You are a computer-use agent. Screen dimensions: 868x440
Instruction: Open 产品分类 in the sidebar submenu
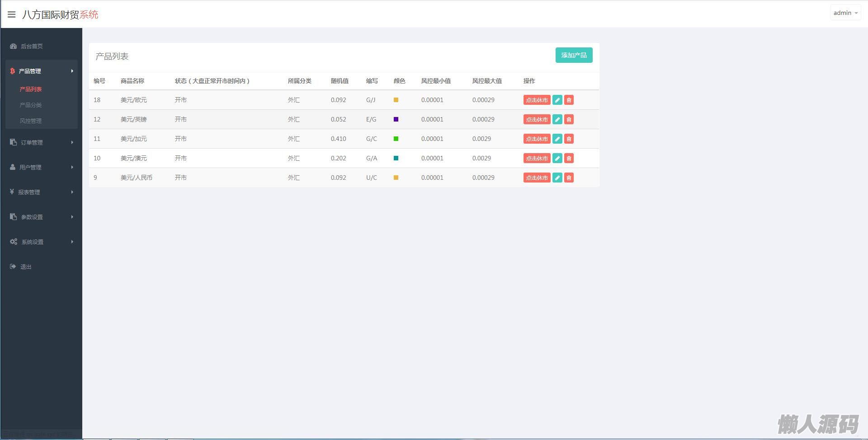[31, 105]
